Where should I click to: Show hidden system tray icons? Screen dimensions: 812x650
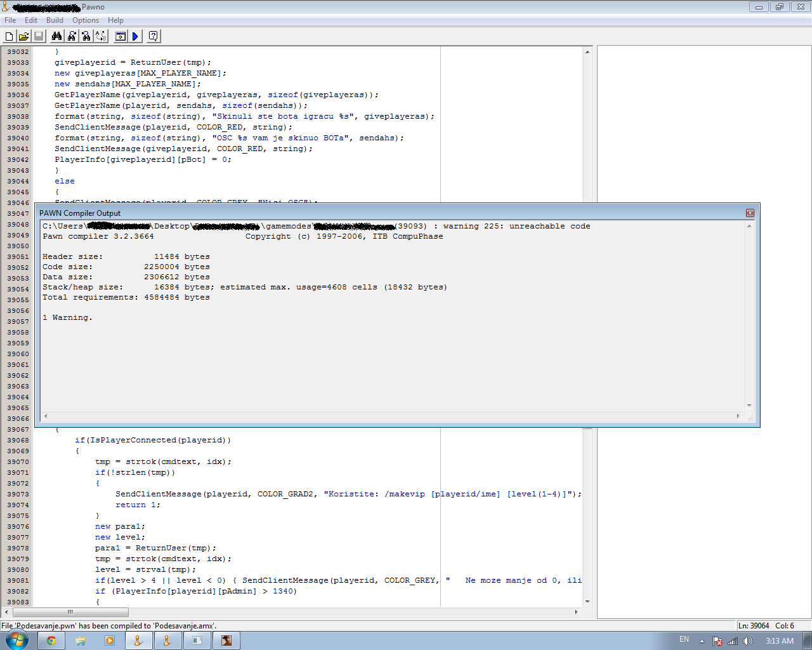point(702,641)
